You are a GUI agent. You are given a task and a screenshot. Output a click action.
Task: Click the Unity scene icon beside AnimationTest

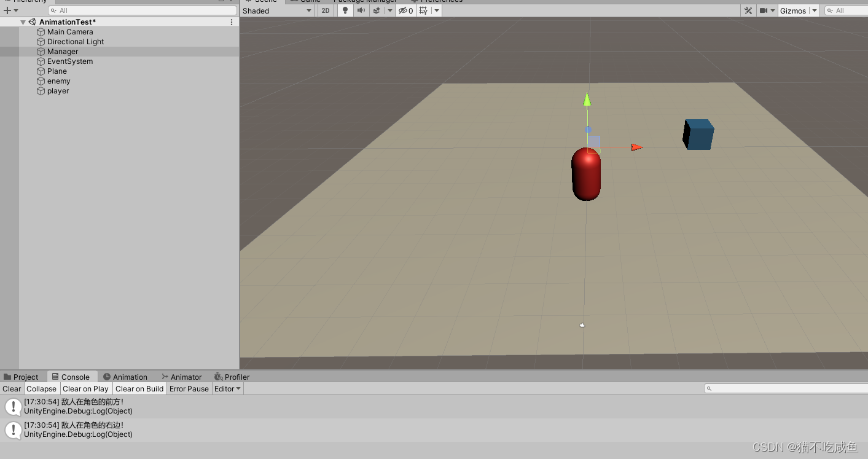pos(32,22)
